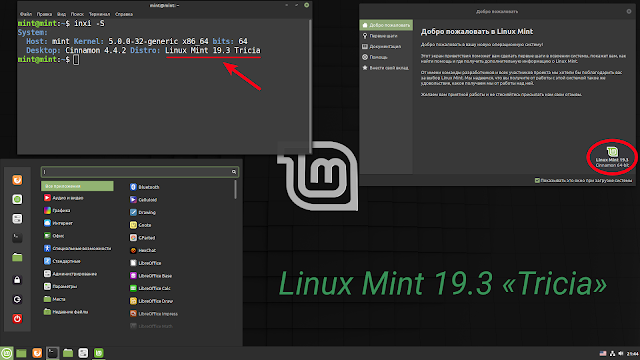Open System Settings in the menu favorites sidebar

coord(17,219)
